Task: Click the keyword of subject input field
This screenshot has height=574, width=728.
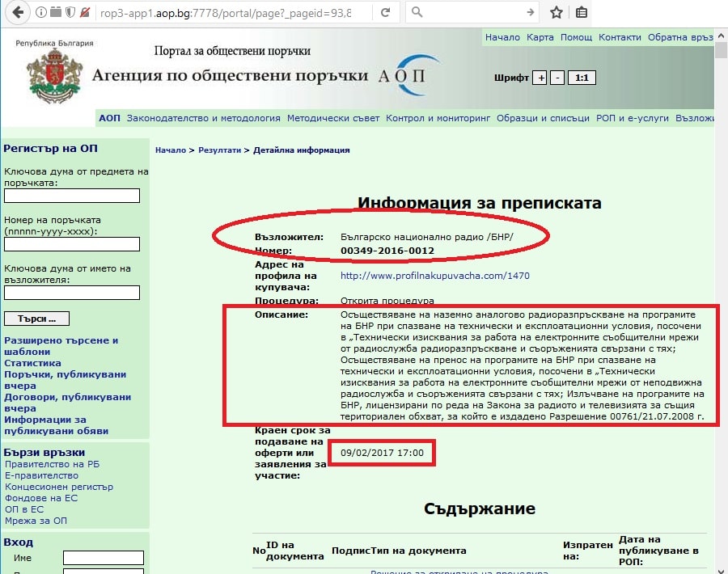Action: pos(72,196)
